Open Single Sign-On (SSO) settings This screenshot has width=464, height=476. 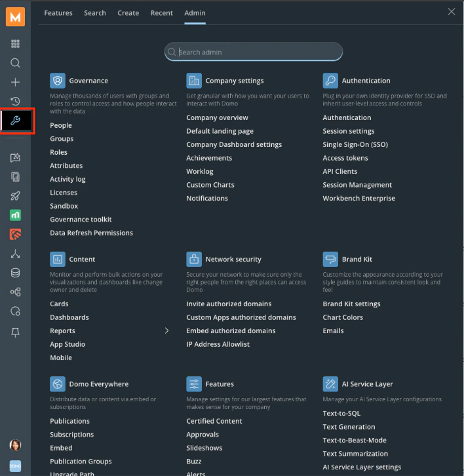[355, 144]
